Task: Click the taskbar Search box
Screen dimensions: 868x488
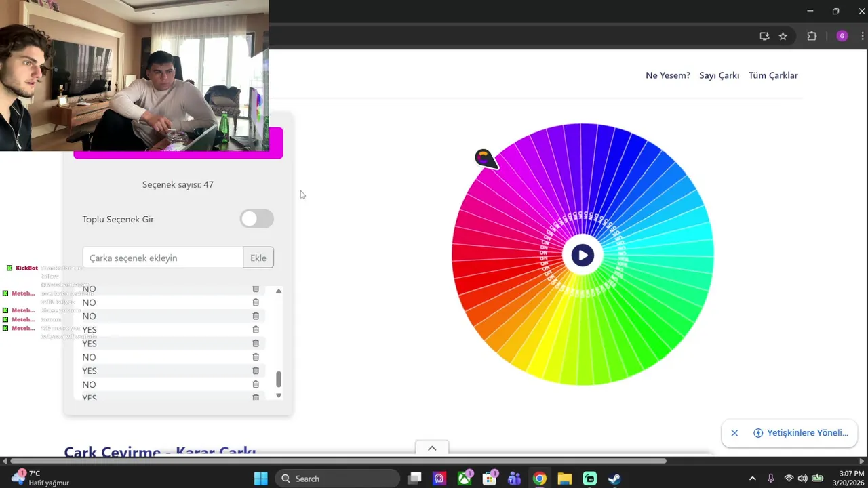Action: coord(337,479)
